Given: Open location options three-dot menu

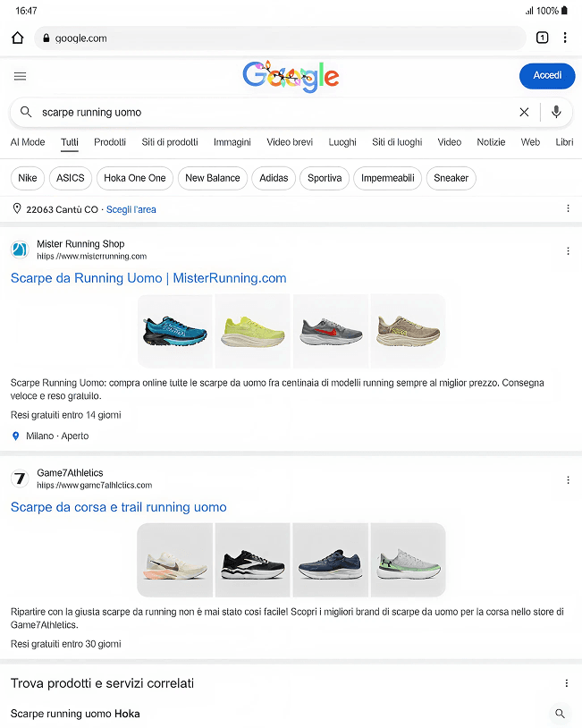Looking at the screenshot, I should (568, 208).
